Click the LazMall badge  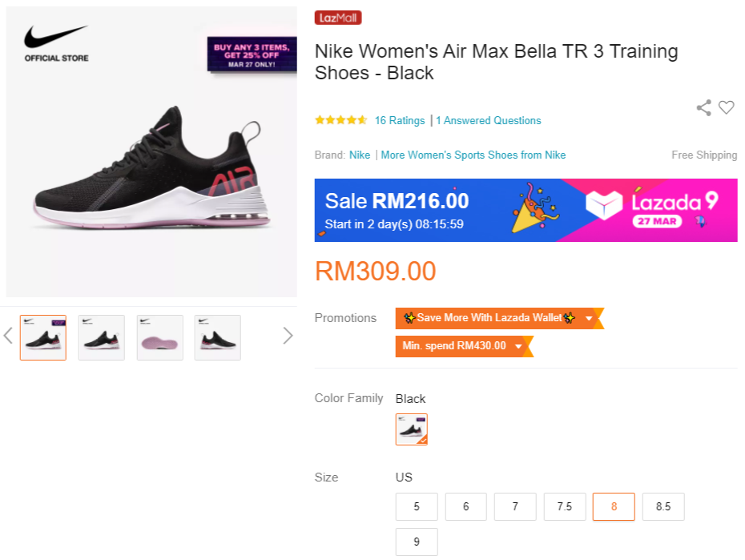(338, 18)
